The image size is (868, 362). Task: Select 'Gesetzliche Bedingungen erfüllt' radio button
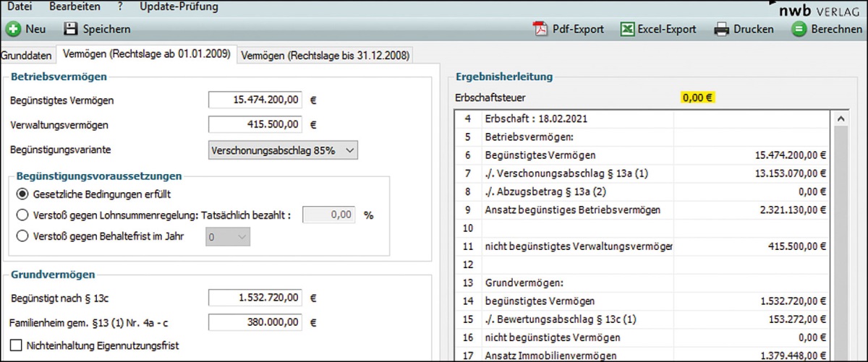coord(22,194)
